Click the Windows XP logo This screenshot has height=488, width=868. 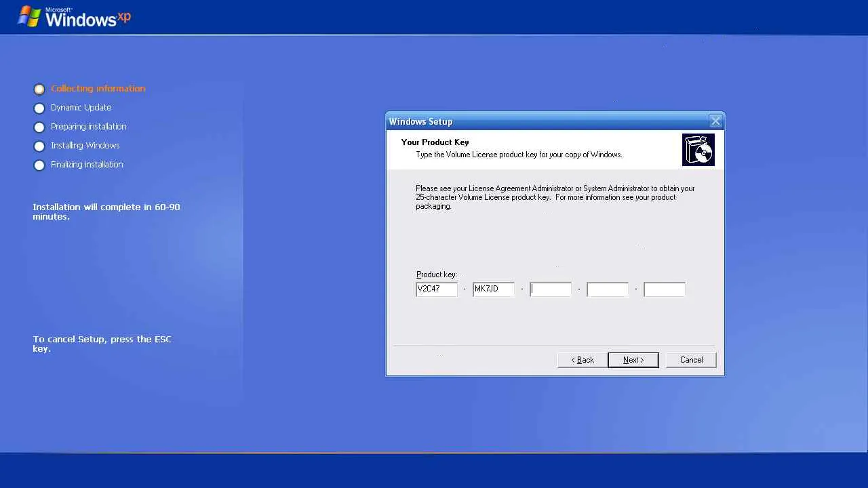click(74, 17)
